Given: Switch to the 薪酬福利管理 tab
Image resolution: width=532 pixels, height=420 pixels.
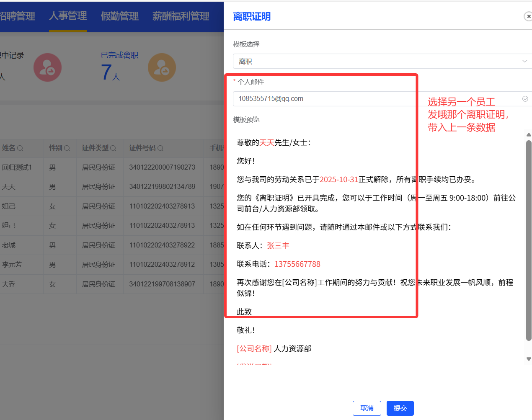Looking at the screenshot, I should (x=181, y=16).
